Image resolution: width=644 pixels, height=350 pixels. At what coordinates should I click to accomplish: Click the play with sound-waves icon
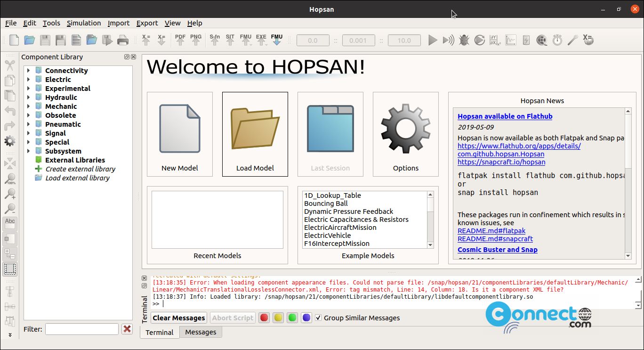click(448, 41)
